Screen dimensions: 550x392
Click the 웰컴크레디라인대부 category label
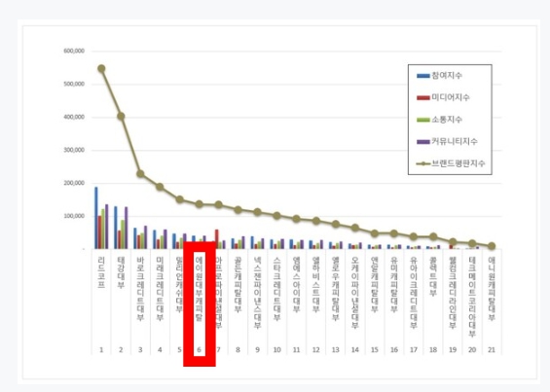(x=453, y=293)
